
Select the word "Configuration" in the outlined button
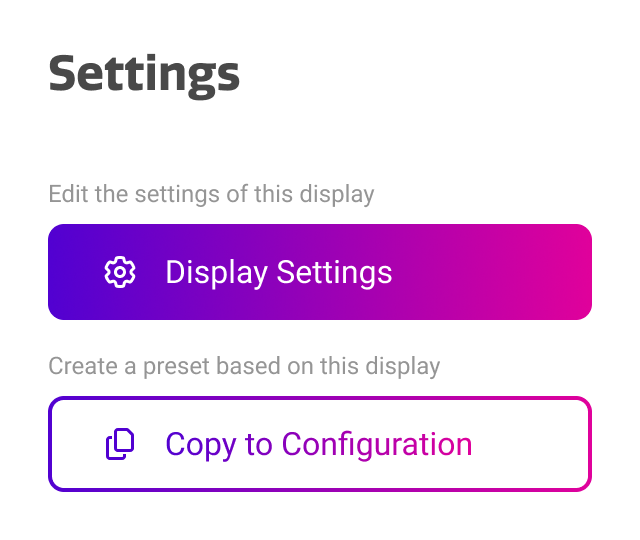tap(377, 444)
